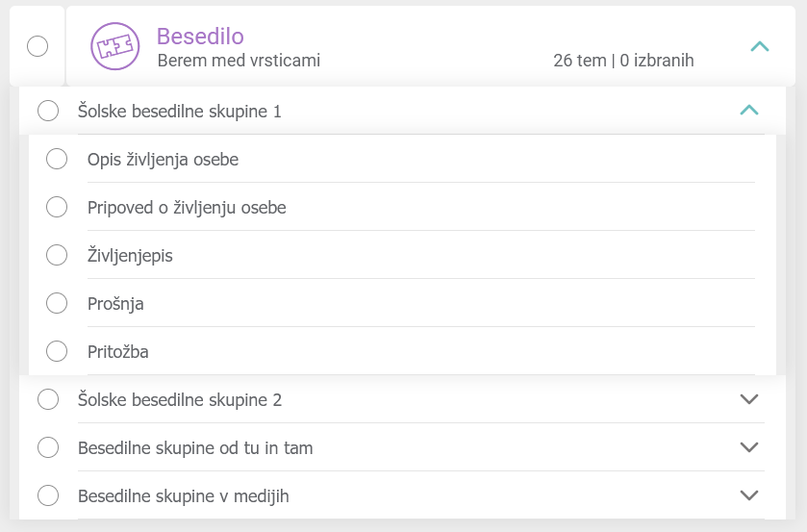Click the purple Besedilo puzzle icon

pos(114,46)
